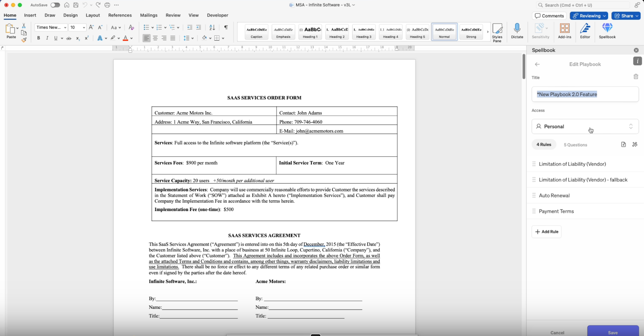Apply the Heading 1 style
The image size is (644, 336).
click(310, 32)
